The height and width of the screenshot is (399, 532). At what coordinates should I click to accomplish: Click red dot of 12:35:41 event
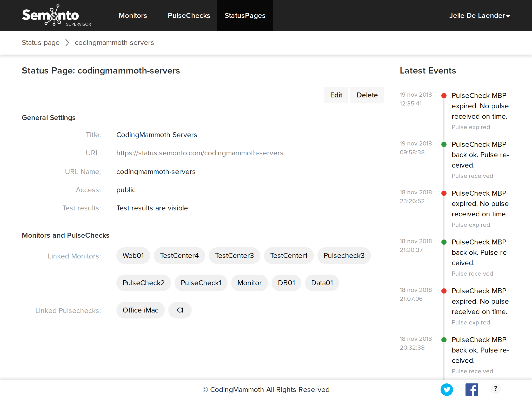pyautogui.click(x=444, y=96)
